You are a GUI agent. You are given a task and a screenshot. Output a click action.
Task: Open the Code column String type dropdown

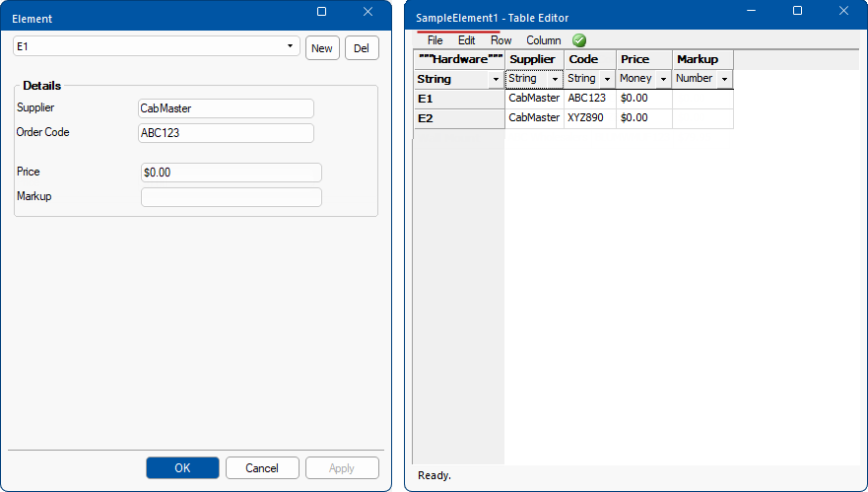tap(607, 79)
